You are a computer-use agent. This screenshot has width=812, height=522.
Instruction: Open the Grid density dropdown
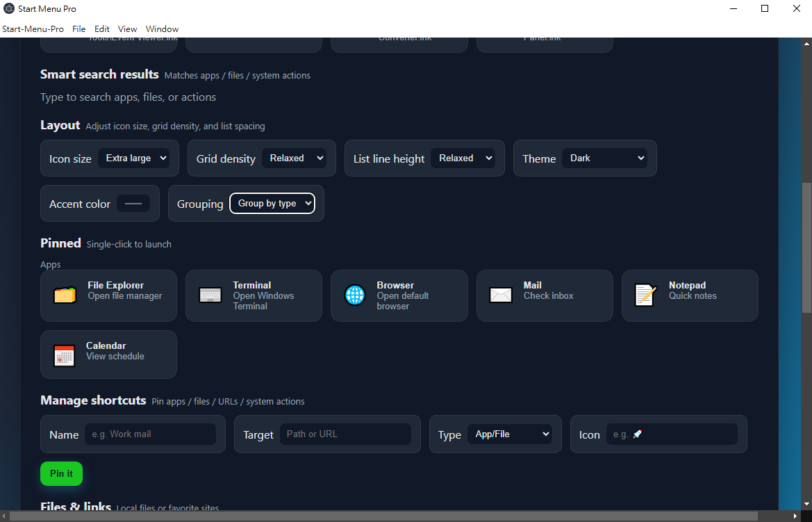pyautogui.click(x=295, y=158)
